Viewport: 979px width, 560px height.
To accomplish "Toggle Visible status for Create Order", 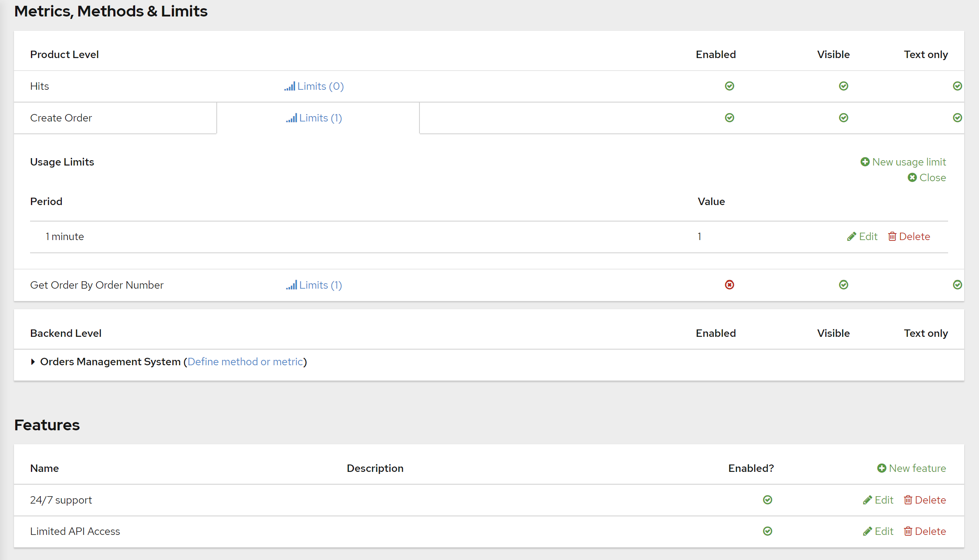I will [x=843, y=118].
